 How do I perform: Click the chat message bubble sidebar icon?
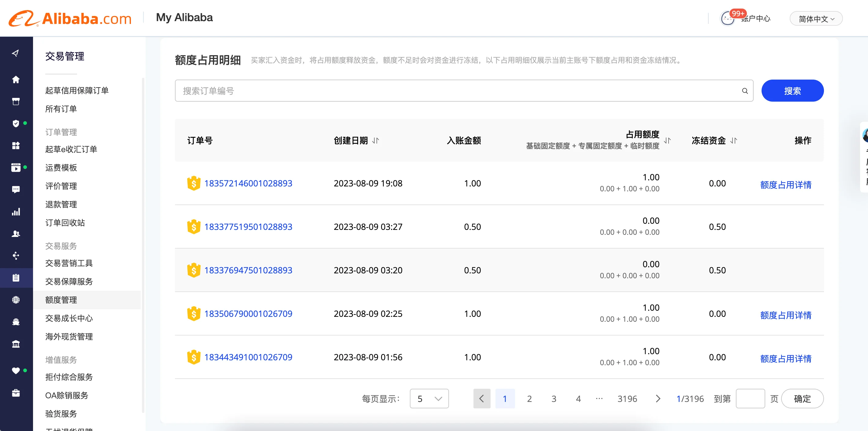16,189
